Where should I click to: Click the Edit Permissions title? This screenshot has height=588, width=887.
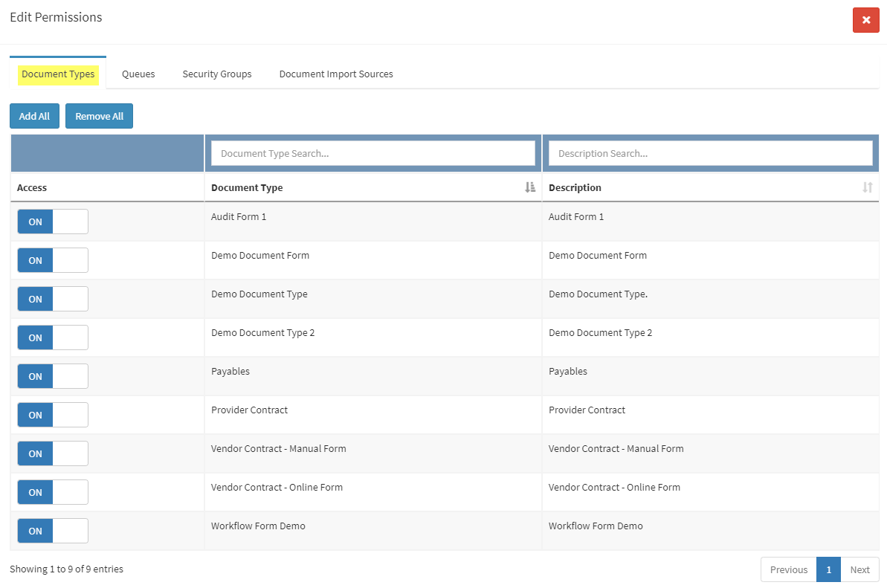[x=56, y=18]
